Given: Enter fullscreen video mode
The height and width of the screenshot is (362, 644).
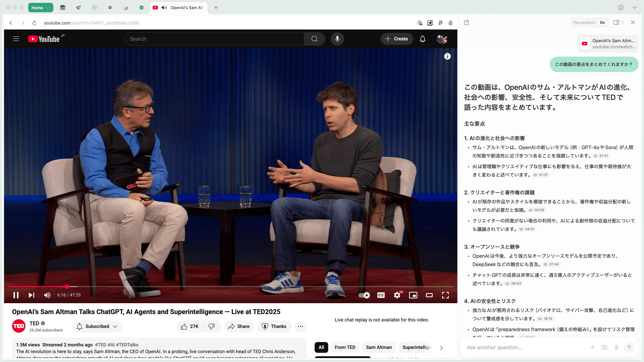Looking at the screenshot, I should click(445, 295).
